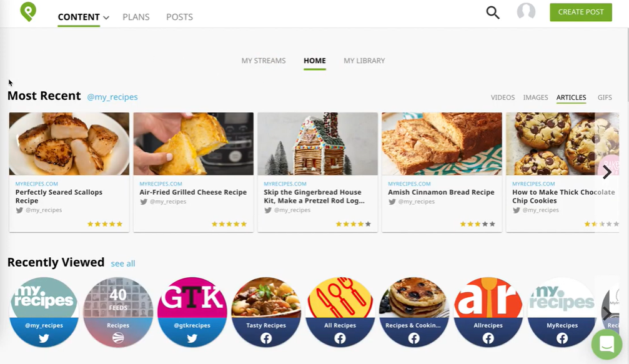Expand the Content dropdown arrow
This screenshot has width=629, height=364.
(x=106, y=17)
